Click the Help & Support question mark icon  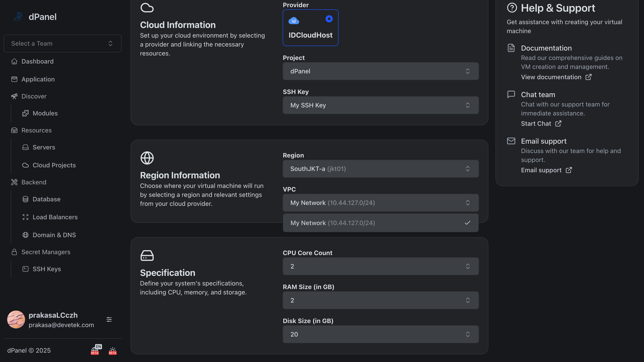tap(512, 8)
